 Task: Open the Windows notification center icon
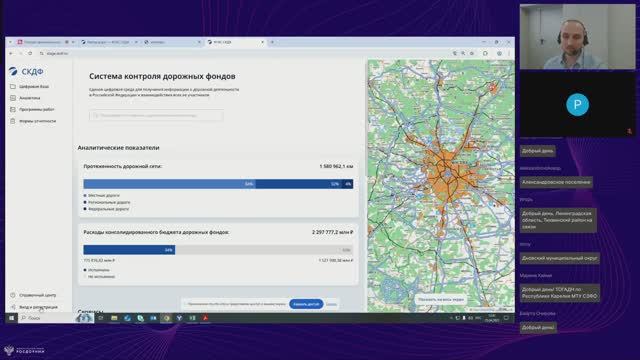point(506,318)
